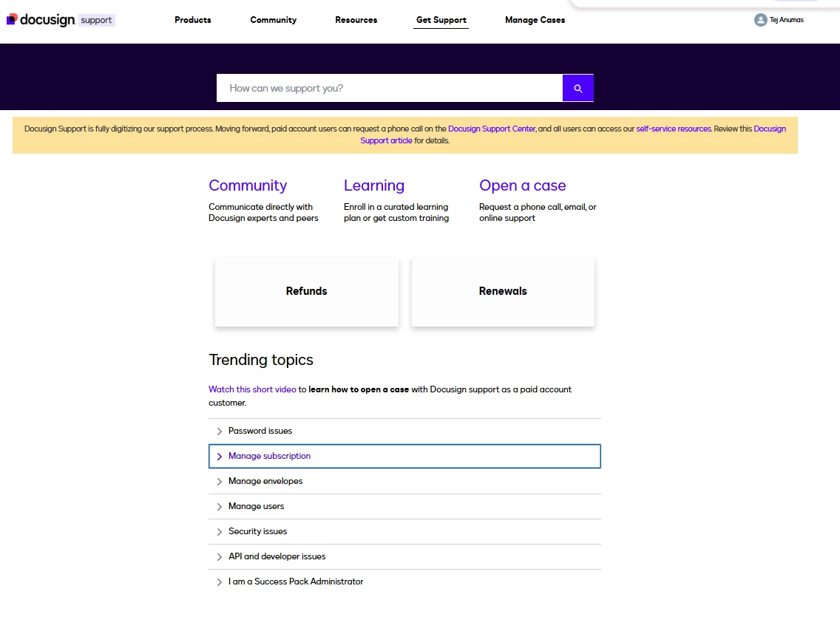Click the 'Manage users' row text
The height and width of the screenshot is (631, 840).
coord(256,506)
